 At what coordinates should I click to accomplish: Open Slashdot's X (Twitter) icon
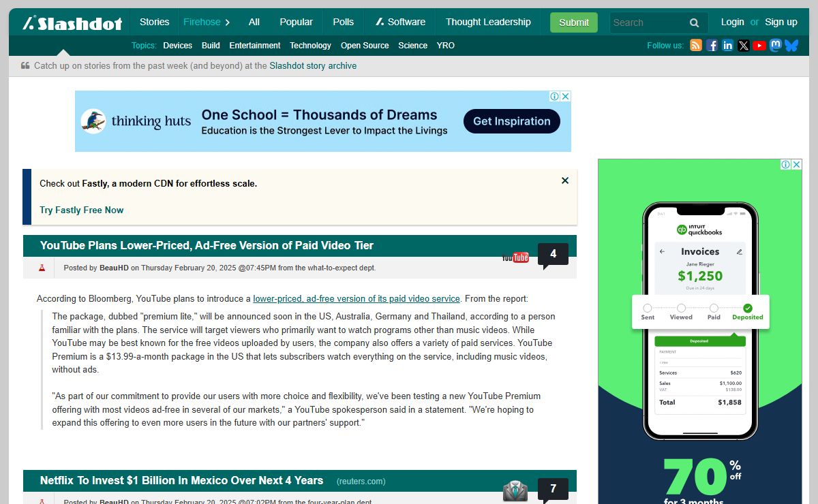[743, 46]
